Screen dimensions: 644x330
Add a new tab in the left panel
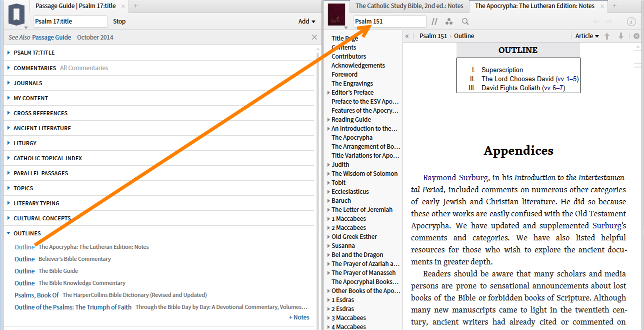[135, 6]
